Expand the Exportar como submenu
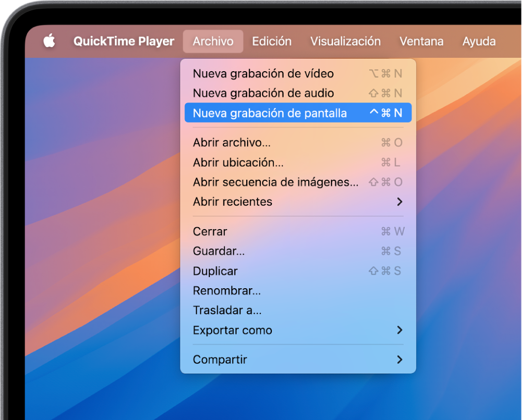 click(298, 330)
